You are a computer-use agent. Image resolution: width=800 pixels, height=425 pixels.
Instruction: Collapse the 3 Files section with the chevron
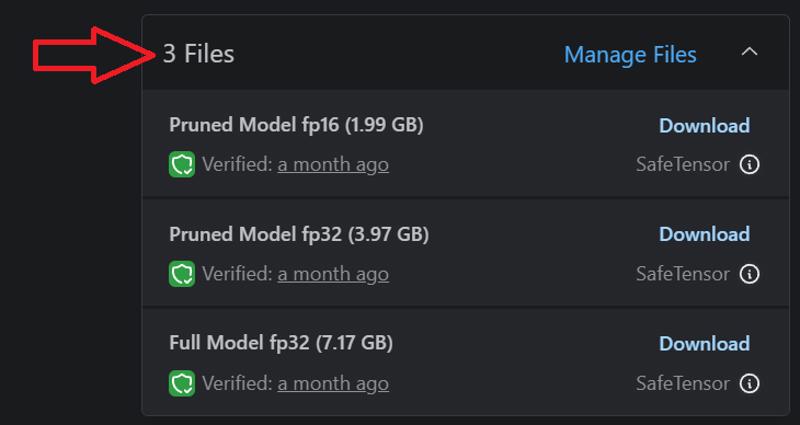point(749,52)
